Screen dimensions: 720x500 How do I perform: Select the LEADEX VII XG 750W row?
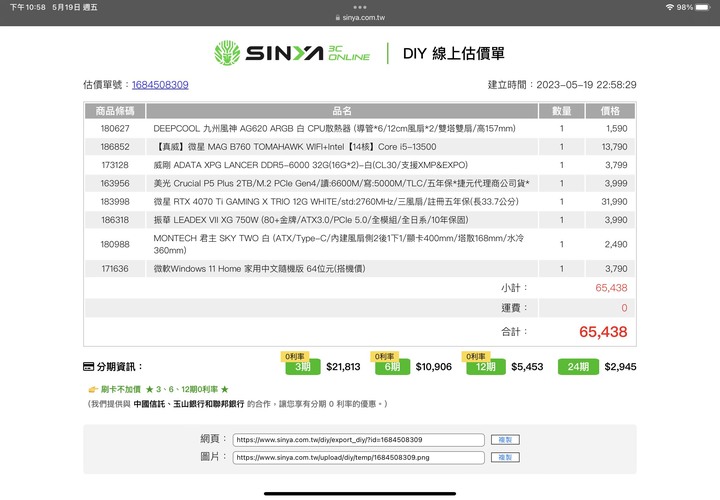tap(360, 220)
